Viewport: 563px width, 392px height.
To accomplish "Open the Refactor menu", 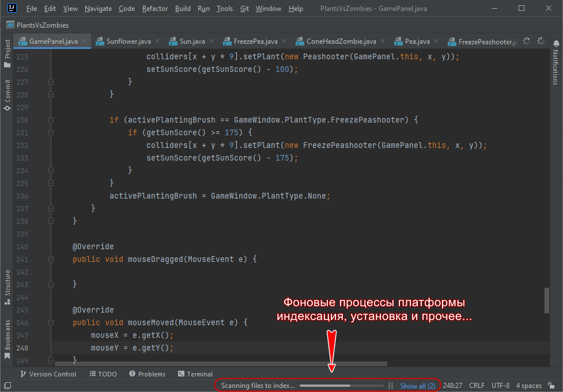I will [155, 9].
